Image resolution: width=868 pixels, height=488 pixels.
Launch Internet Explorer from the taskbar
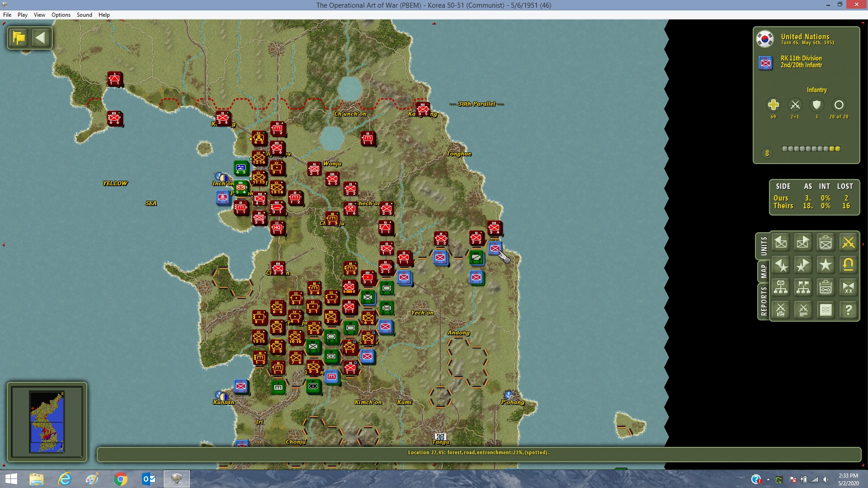(x=65, y=479)
